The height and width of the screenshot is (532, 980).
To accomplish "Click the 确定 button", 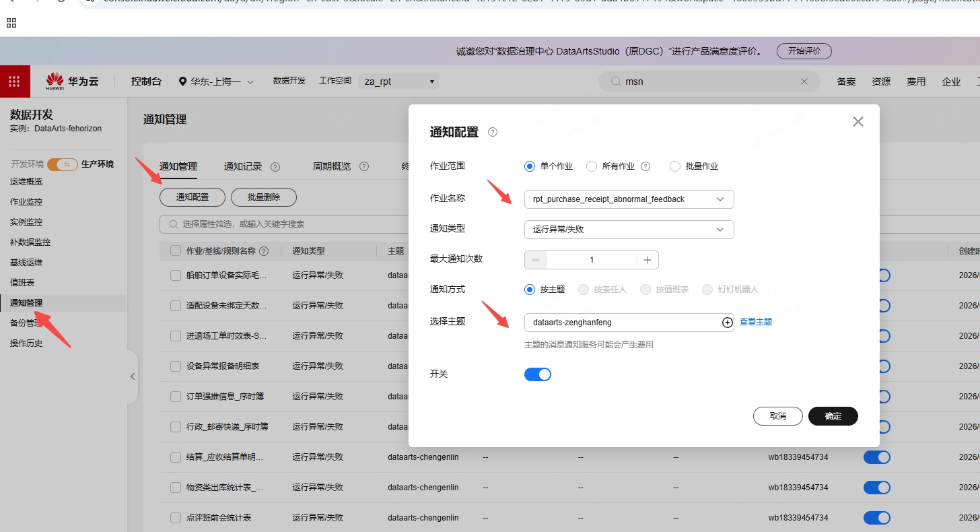I will [x=833, y=416].
